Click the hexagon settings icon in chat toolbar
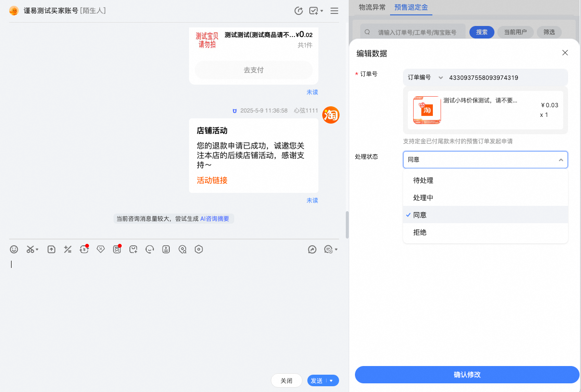Image resolution: width=581 pixels, height=392 pixels. click(x=199, y=249)
